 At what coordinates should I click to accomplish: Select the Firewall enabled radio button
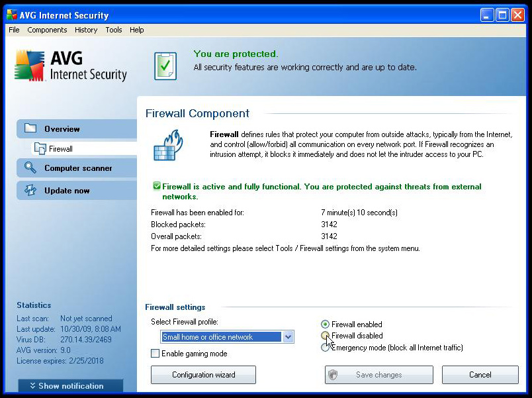pos(325,324)
